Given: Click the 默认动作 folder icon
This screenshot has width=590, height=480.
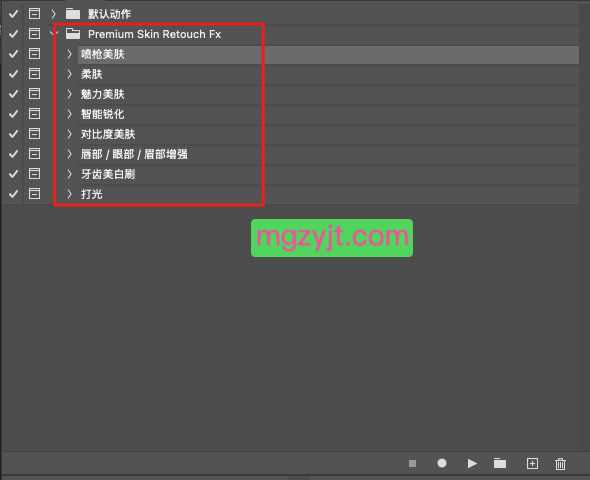Looking at the screenshot, I should [x=73, y=14].
